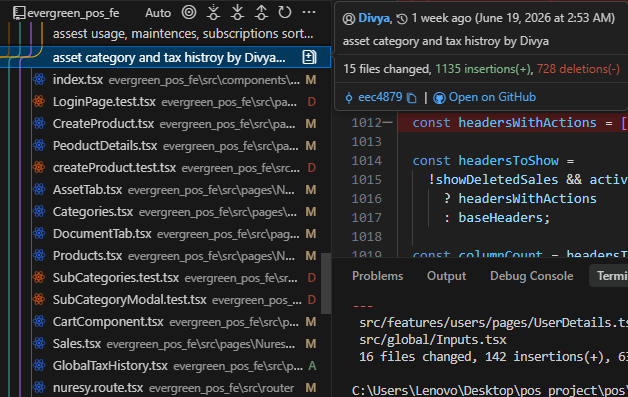
Task: Click the headersWithActions code on line 1012
Action: pos(527,123)
